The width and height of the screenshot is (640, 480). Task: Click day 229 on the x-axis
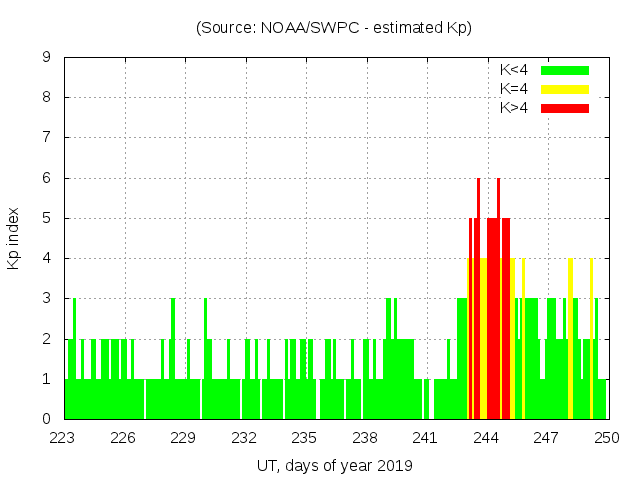pos(184,437)
